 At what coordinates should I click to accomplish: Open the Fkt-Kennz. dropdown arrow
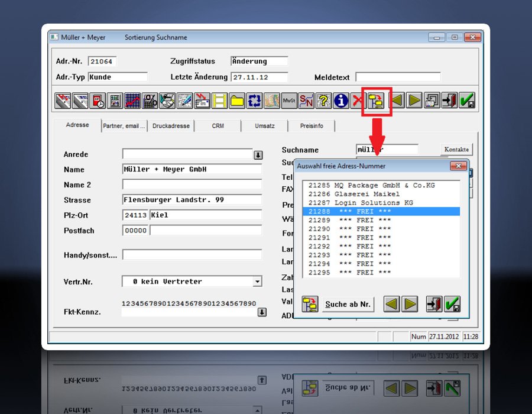[x=262, y=312]
